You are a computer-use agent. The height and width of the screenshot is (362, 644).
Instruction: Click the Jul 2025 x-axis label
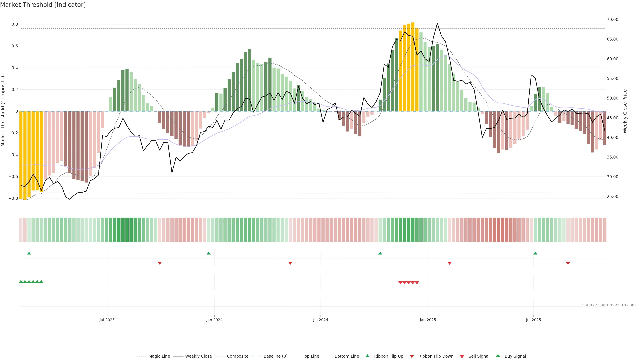point(533,320)
